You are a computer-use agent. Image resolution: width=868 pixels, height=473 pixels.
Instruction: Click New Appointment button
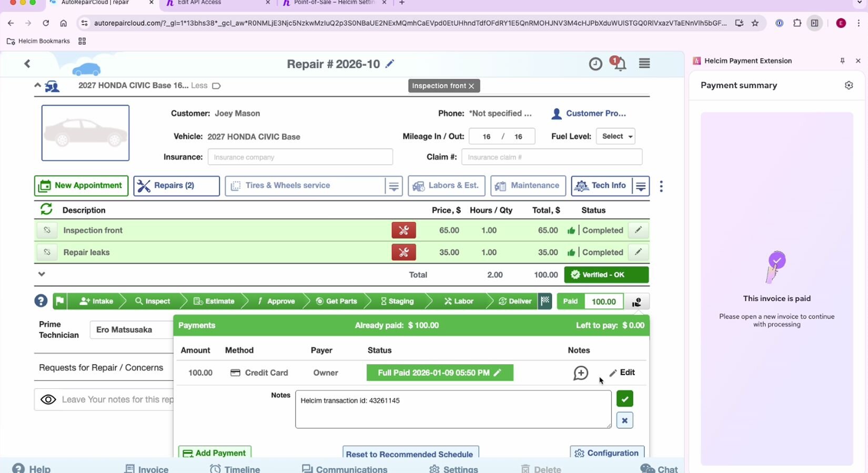(x=81, y=186)
